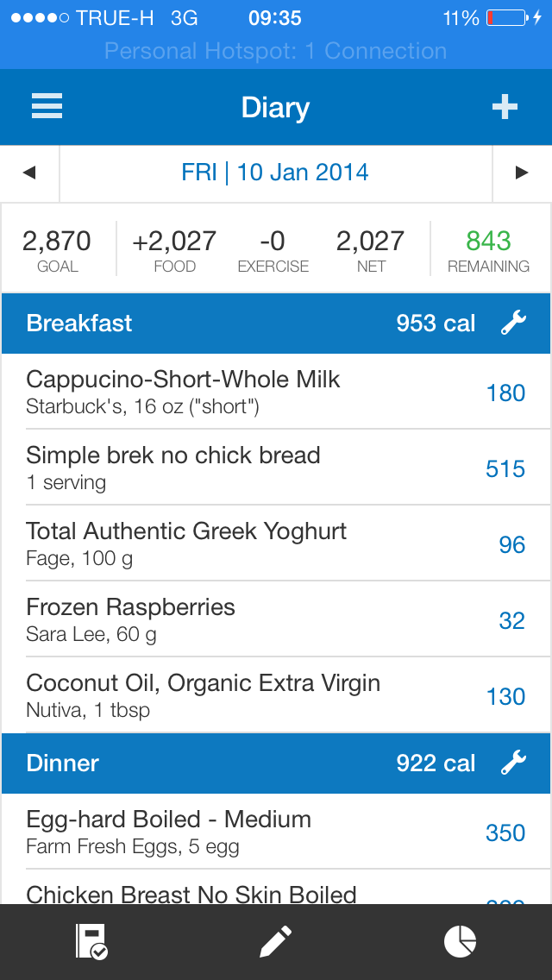Tap the pencil edit icon

pos(276,941)
